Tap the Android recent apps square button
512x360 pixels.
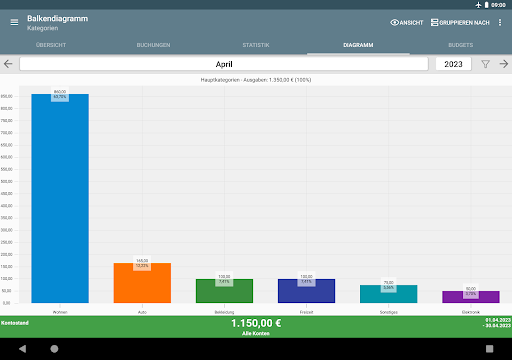[x=489, y=349]
